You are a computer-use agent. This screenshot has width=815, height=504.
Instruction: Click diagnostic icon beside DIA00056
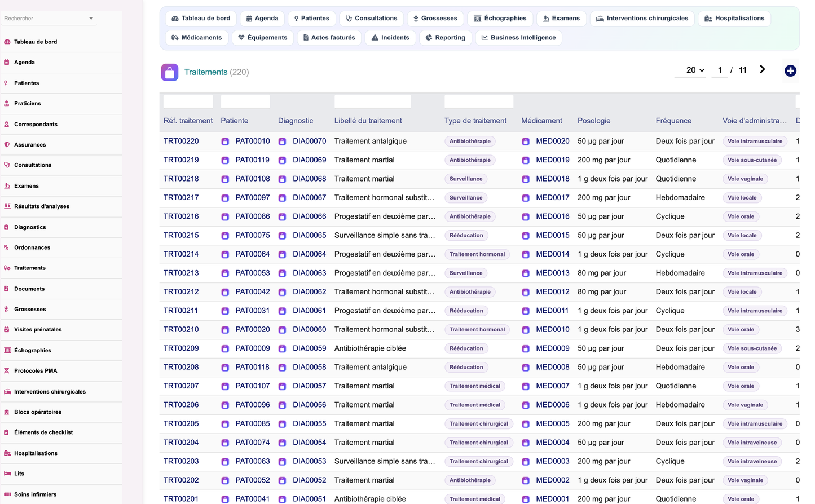tap(282, 405)
